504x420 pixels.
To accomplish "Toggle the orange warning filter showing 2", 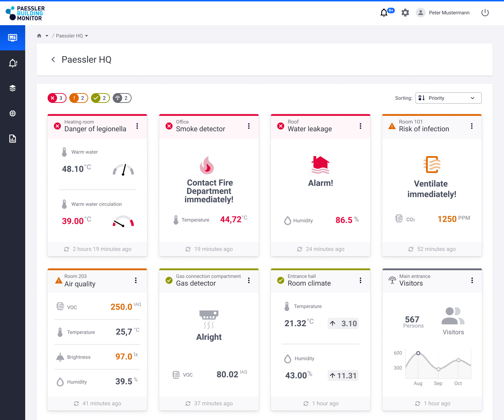I will point(79,98).
